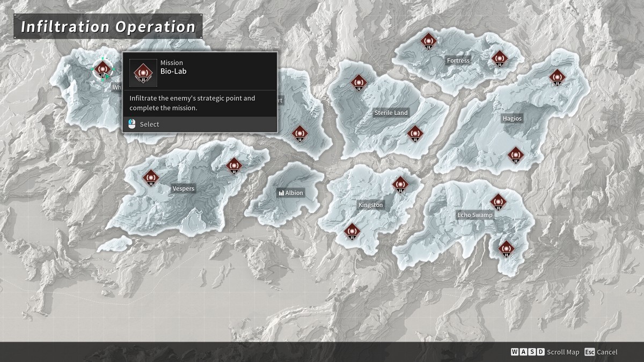Select the southeast mission marker in Echo Swamp
Screen dimensions: 644x362
coord(506,248)
